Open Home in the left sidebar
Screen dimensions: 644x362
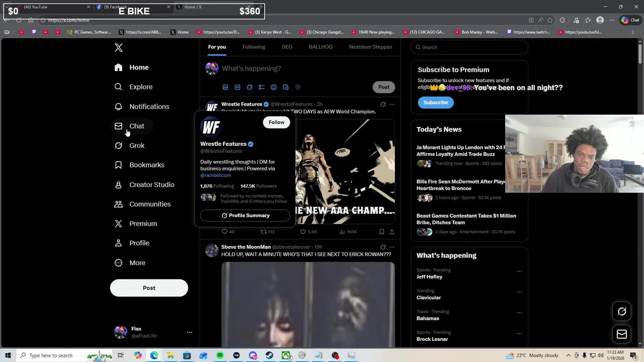pos(131,67)
